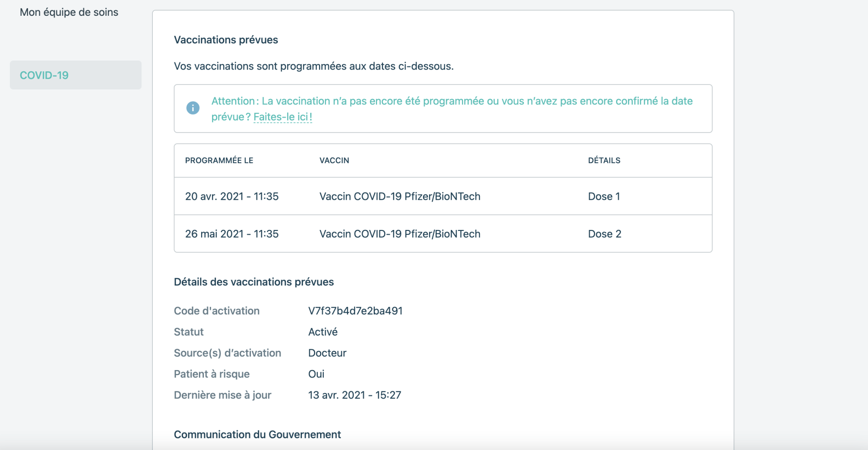
Task: Click 'Vos vaccinations sont programmées' sentence
Action: [x=314, y=66]
